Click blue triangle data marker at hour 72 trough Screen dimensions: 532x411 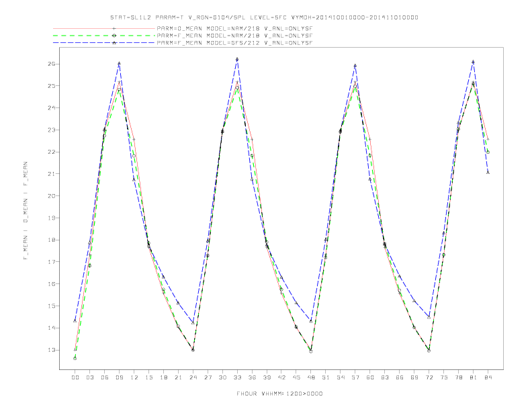[x=429, y=317]
